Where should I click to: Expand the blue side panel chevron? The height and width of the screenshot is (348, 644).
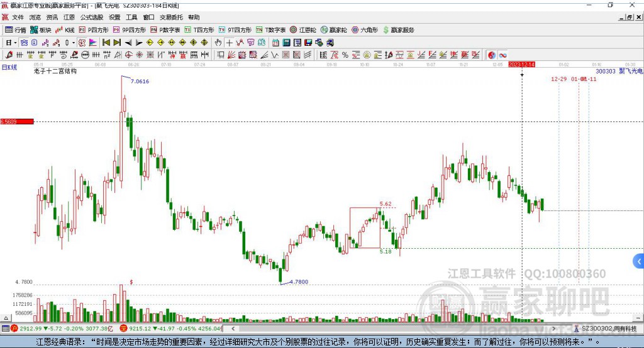(639, 261)
